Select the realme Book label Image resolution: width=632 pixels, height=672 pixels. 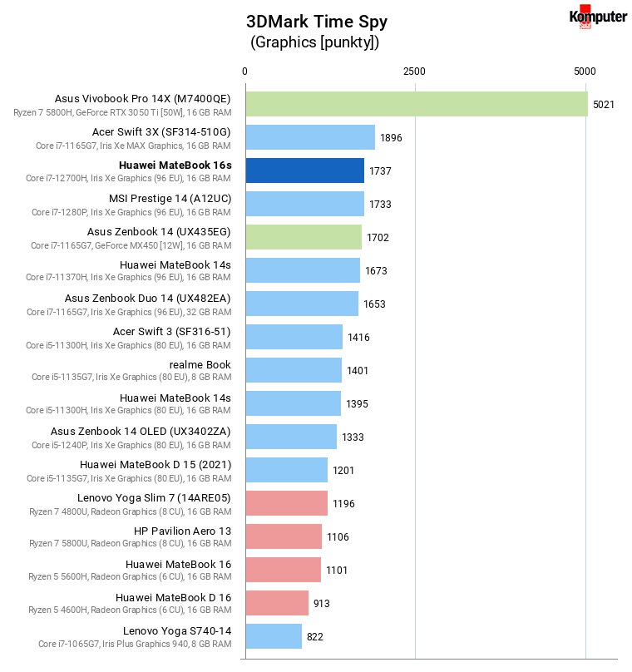[x=200, y=365]
